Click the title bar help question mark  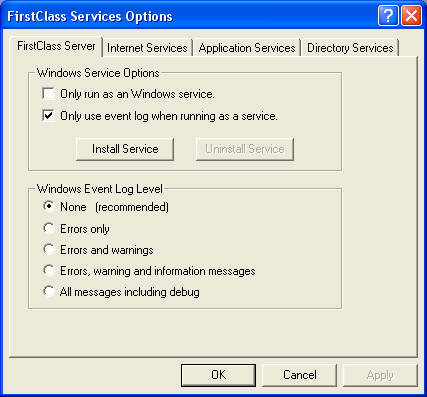pos(388,15)
